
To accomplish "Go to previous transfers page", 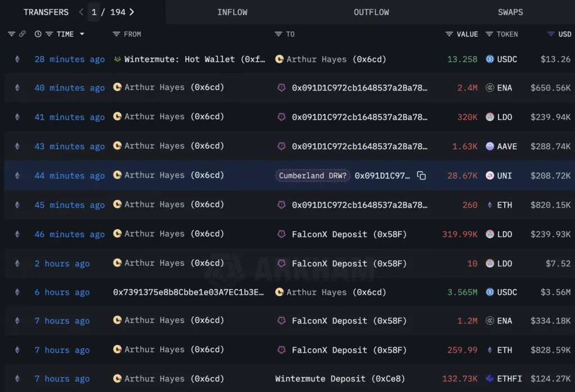I will 81,12.
